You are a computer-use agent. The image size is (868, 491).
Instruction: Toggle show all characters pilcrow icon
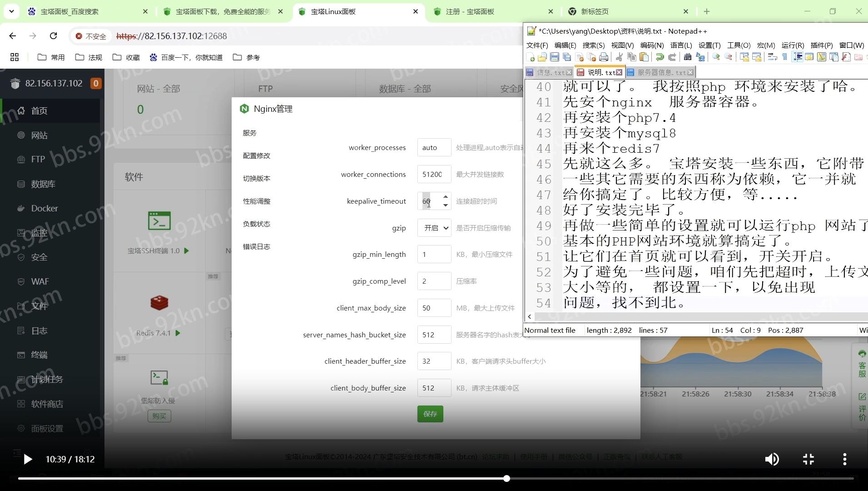(x=784, y=57)
